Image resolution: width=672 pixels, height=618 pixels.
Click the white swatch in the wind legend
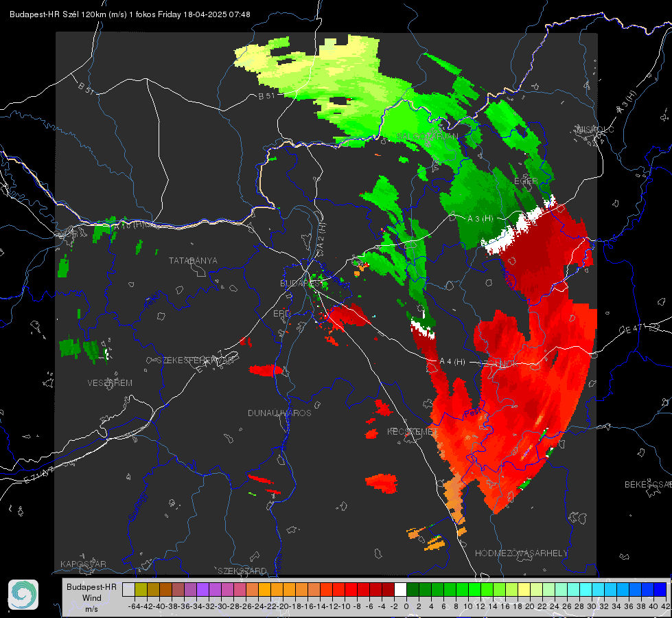pyautogui.click(x=400, y=589)
